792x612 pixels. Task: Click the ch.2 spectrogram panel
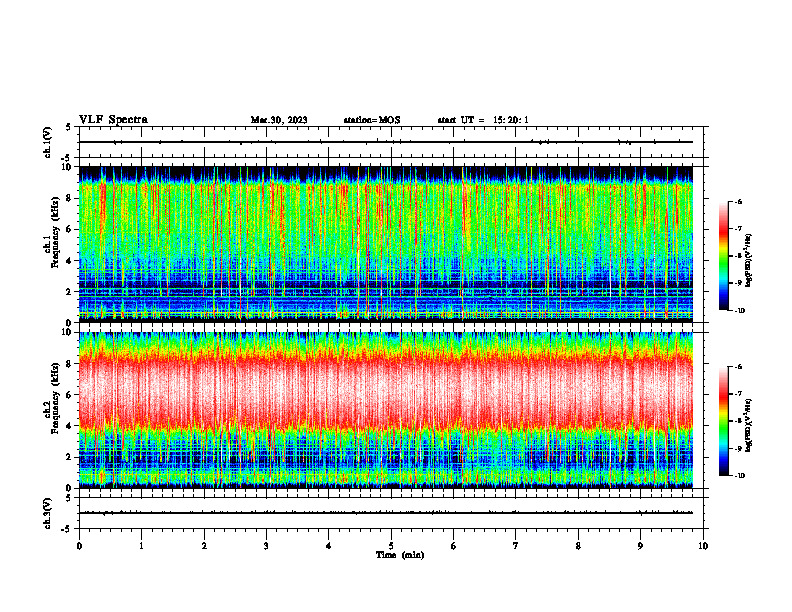pos(386,410)
